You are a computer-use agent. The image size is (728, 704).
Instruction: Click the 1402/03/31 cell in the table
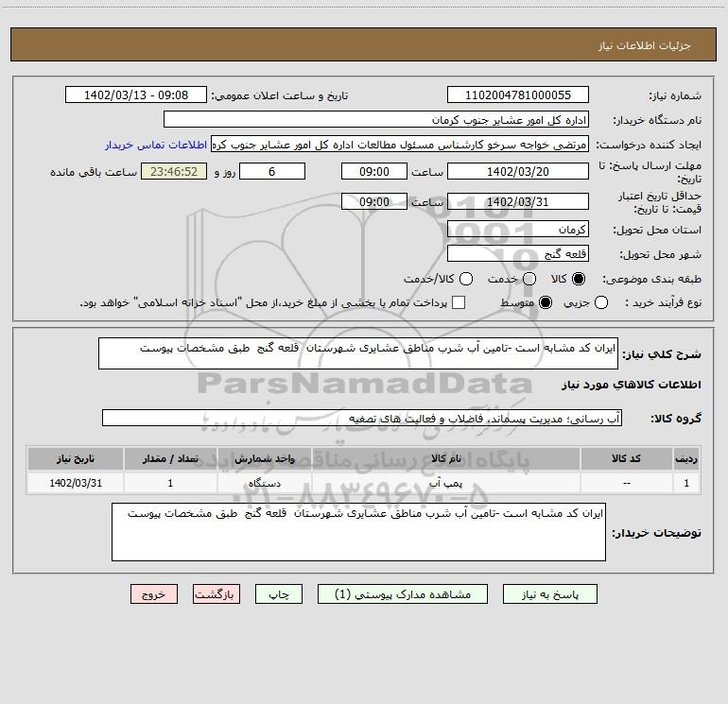pos(76,483)
